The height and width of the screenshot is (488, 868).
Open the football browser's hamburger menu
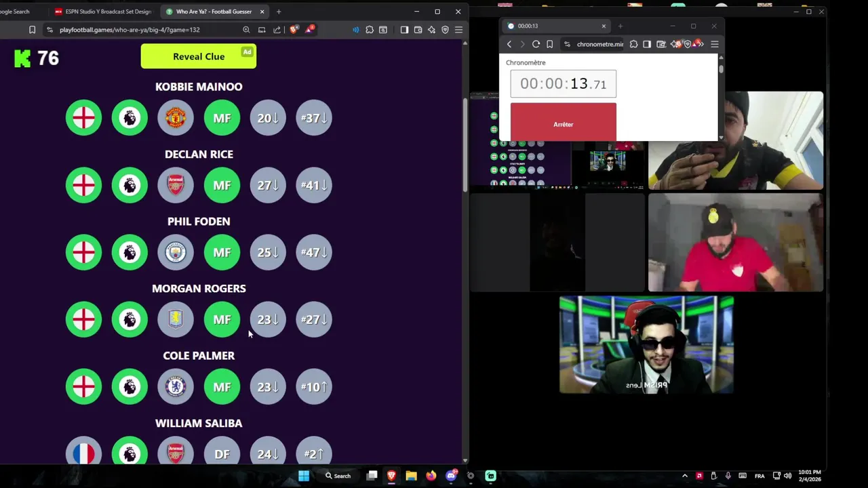click(x=459, y=30)
